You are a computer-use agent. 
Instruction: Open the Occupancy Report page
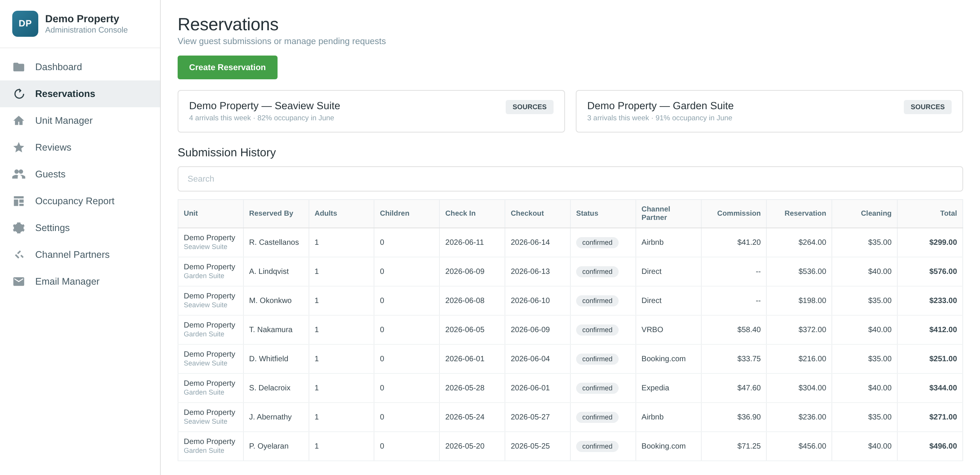click(80, 201)
